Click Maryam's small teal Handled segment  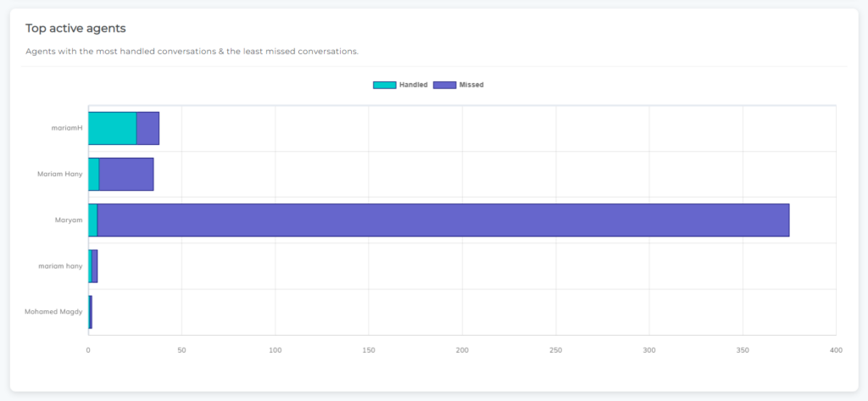[93, 220]
